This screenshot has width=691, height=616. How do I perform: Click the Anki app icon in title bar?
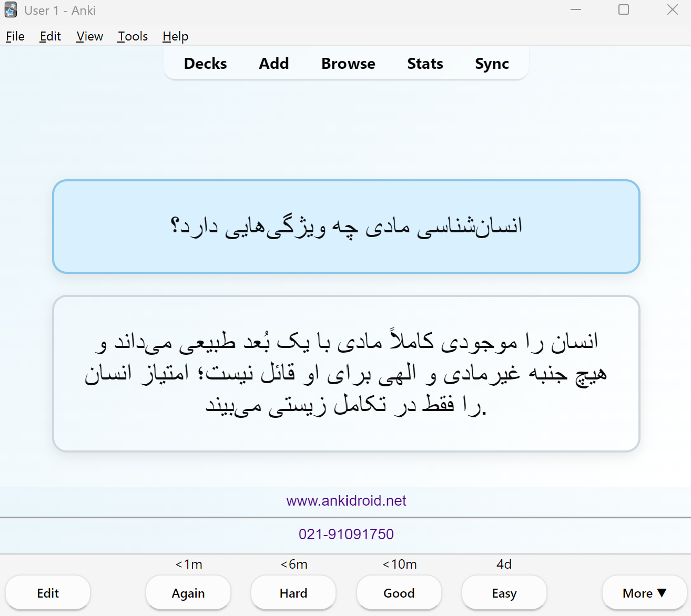pos(11,10)
